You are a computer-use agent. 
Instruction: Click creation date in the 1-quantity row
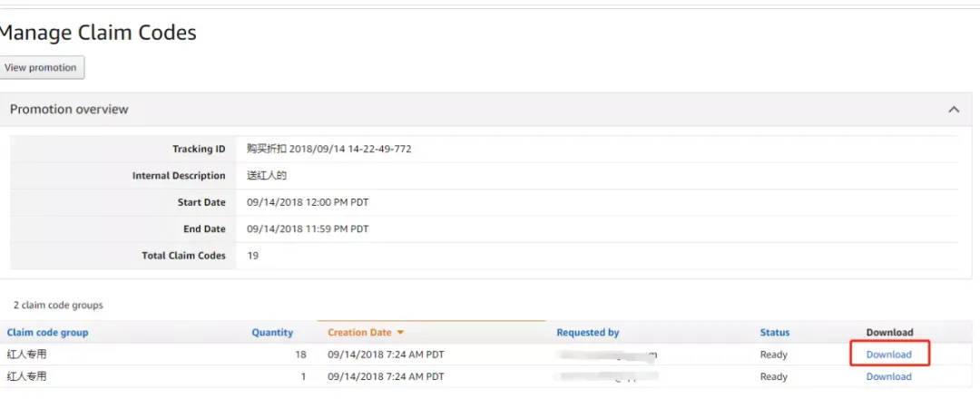click(386, 376)
